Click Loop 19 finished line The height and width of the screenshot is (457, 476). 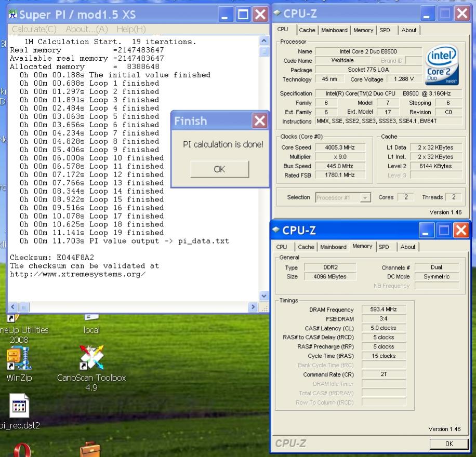coord(91,233)
